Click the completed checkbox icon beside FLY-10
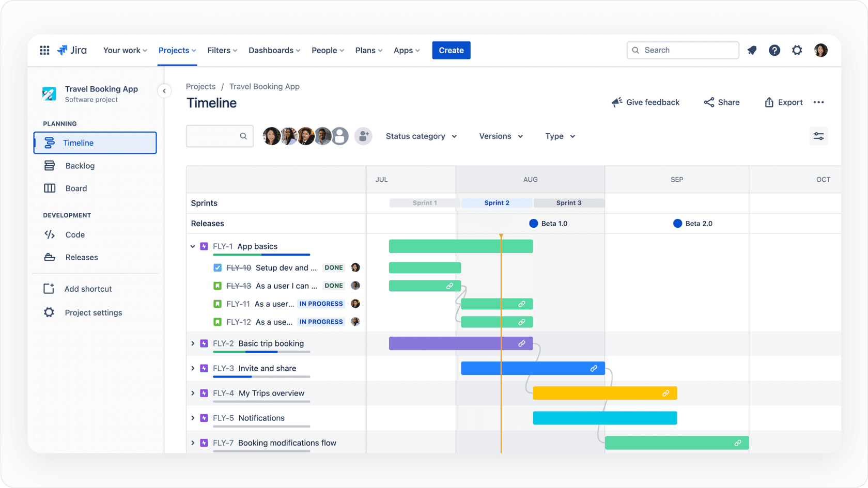 point(217,267)
